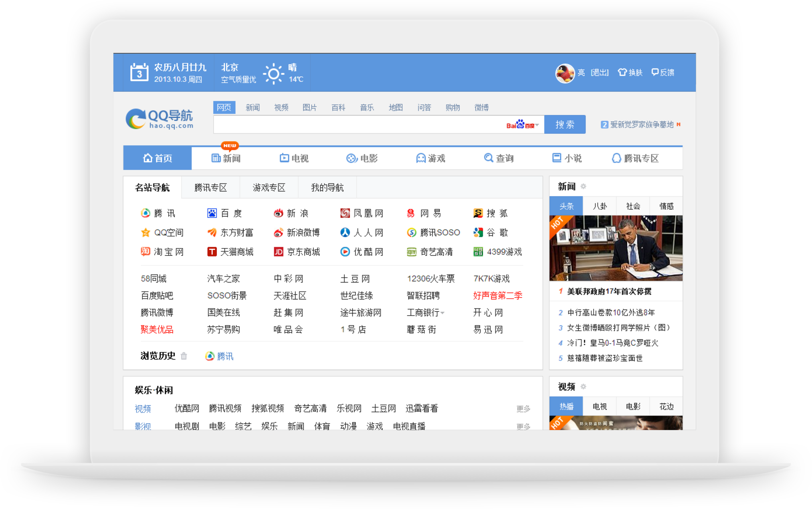Switch to 游戏专区 sub-tab
812x509 pixels.
pos(269,187)
